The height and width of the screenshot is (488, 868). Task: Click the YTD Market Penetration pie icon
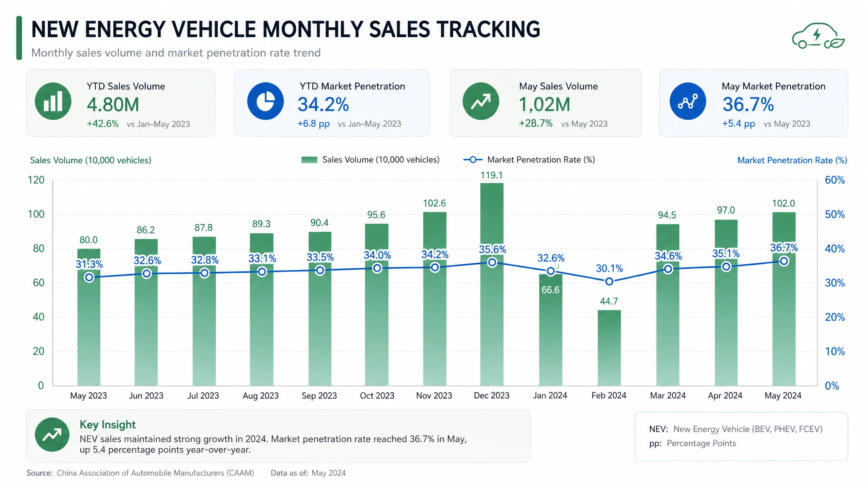(265, 101)
